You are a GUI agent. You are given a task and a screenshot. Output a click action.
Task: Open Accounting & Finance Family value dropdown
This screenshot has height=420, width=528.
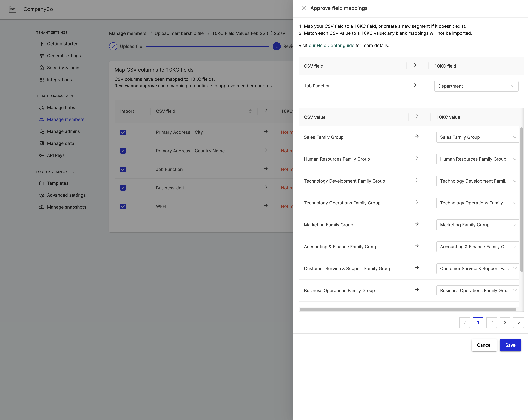point(477,247)
